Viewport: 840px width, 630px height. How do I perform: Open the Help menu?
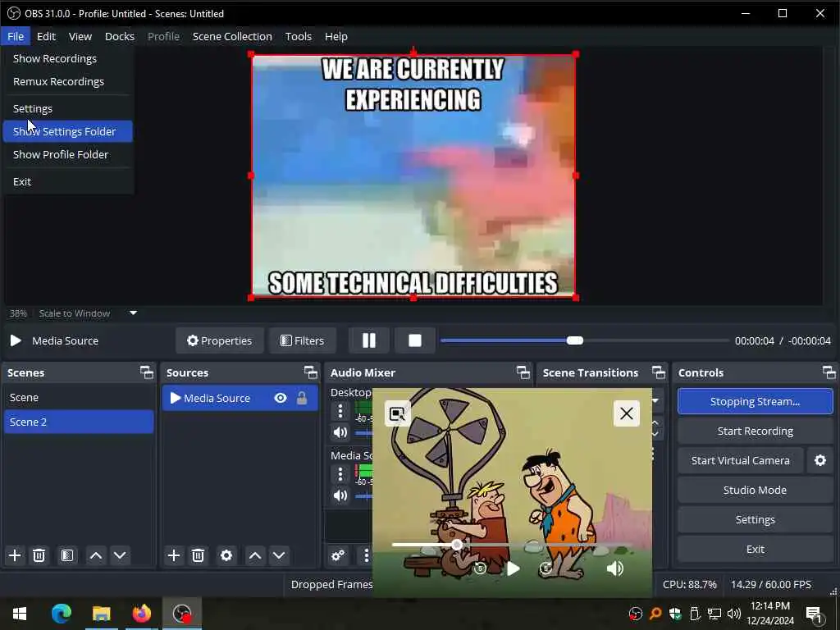click(x=336, y=36)
